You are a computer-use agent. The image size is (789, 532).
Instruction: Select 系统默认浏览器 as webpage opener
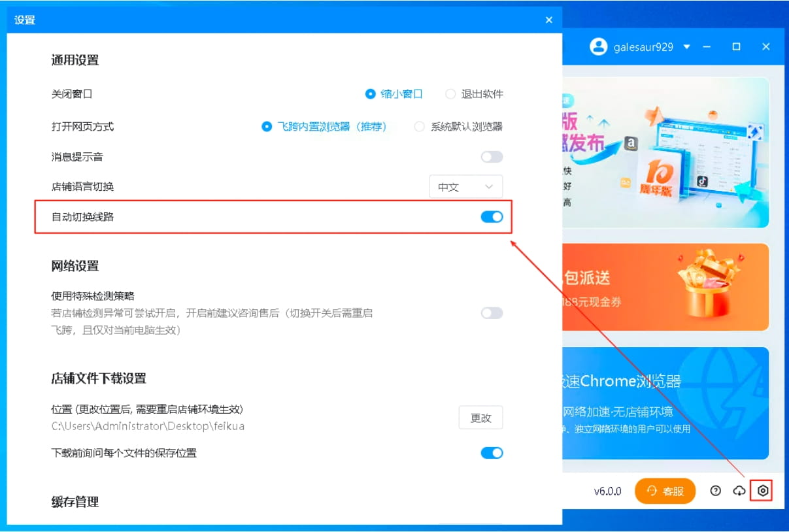tap(419, 126)
